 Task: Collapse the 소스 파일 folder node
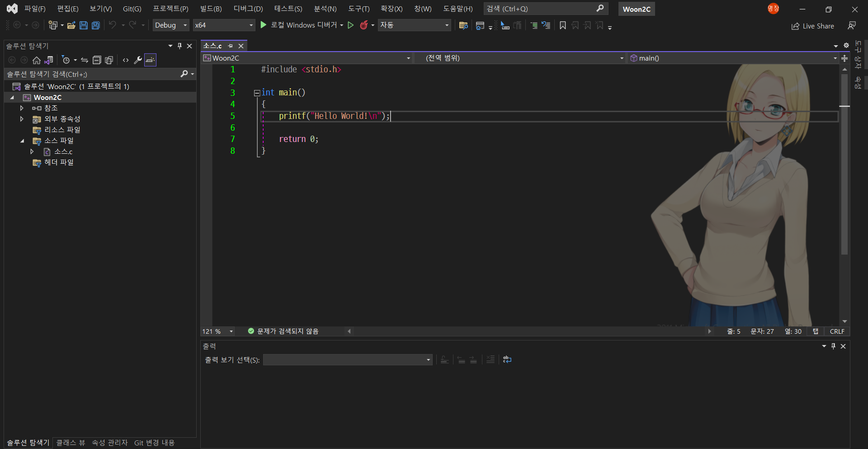click(x=22, y=141)
